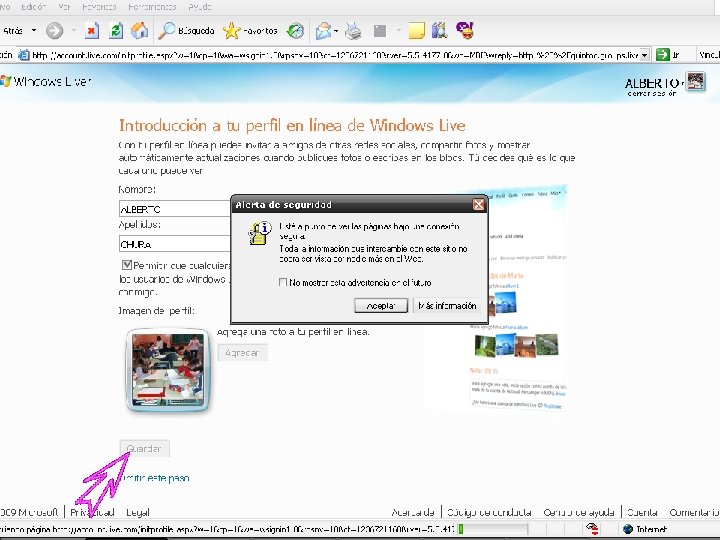Close the Alerta de seguridad dialog
Image resolution: width=720 pixels, height=540 pixels.
pos(478,204)
